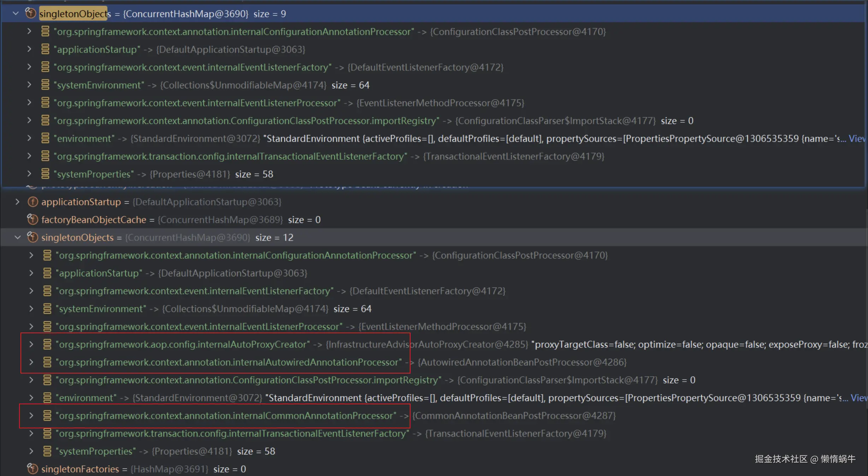Click map entry icon for lower systemProperties entry
The image size is (868, 476).
[47, 451]
